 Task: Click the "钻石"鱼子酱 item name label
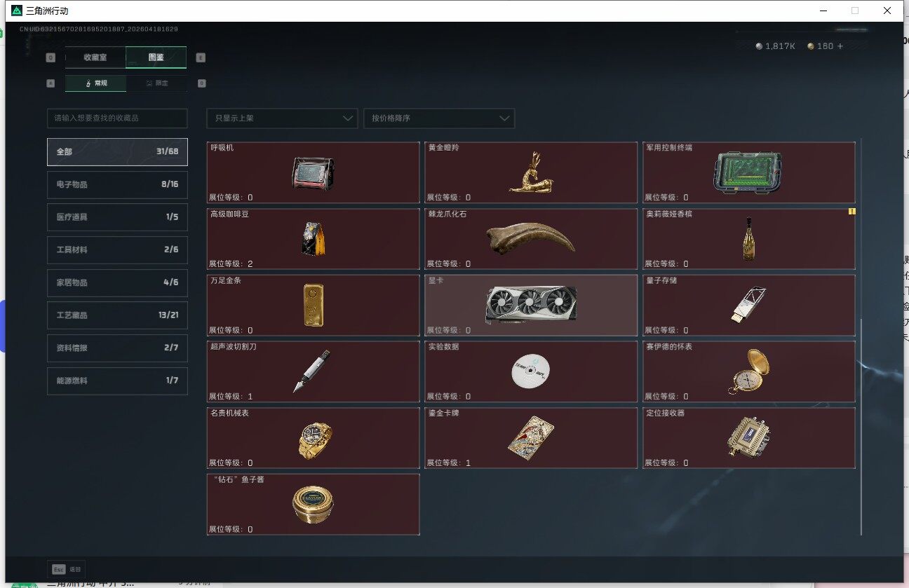239,479
